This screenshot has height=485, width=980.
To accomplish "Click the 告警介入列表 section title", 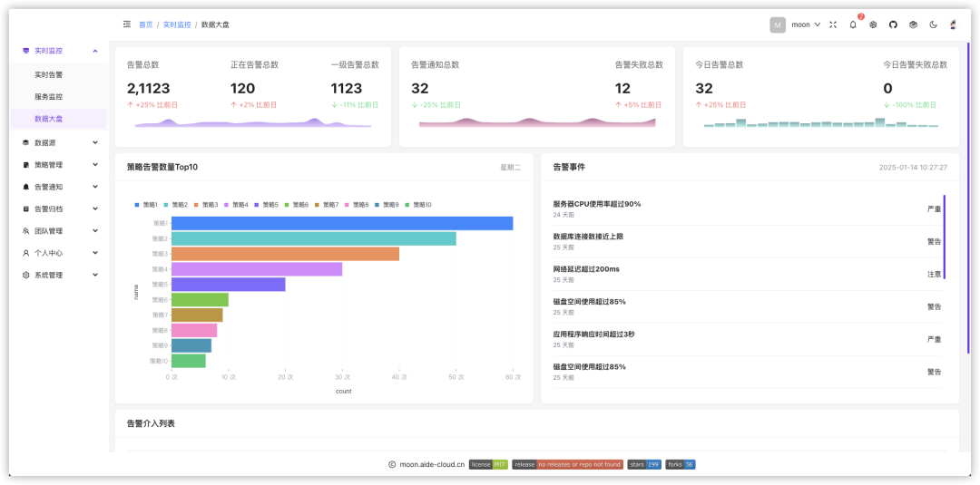I will pyautogui.click(x=151, y=423).
